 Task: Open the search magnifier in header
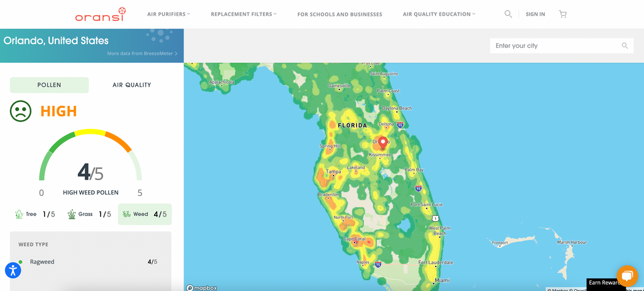pos(508,14)
